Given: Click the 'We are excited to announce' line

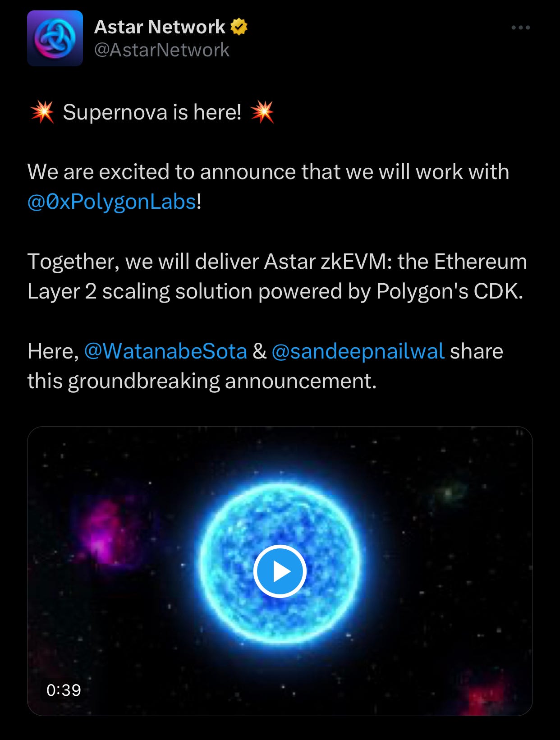Looking at the screenshot, I should (268, 172).
